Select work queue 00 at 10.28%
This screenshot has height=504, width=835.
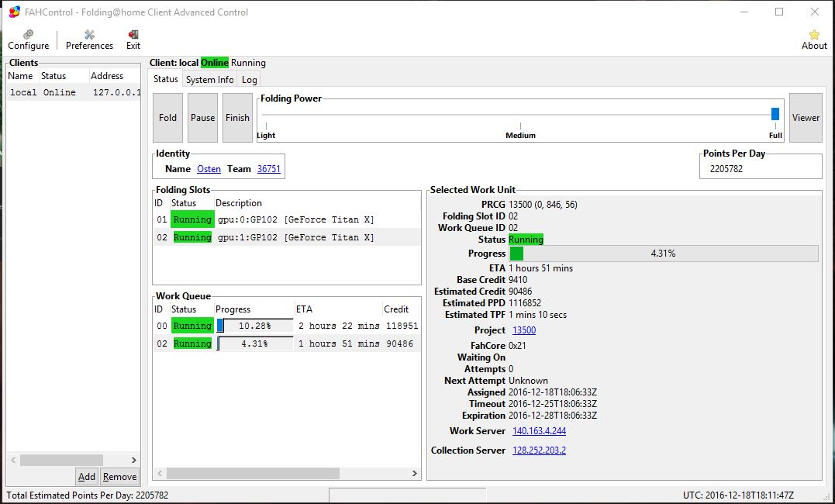point(287,326)
